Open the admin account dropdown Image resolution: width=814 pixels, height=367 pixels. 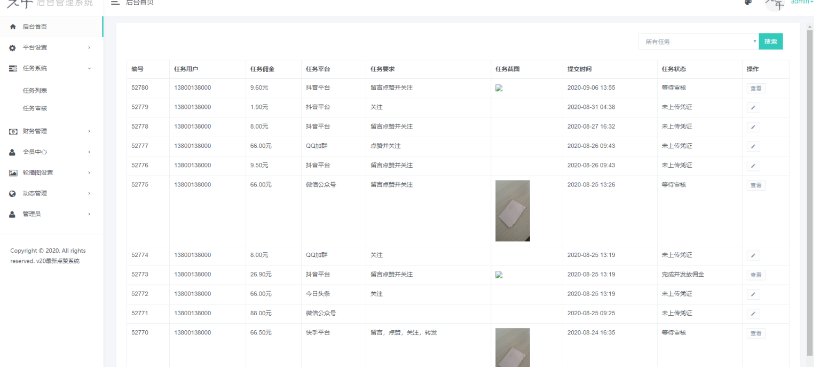[x=802, y=2]
